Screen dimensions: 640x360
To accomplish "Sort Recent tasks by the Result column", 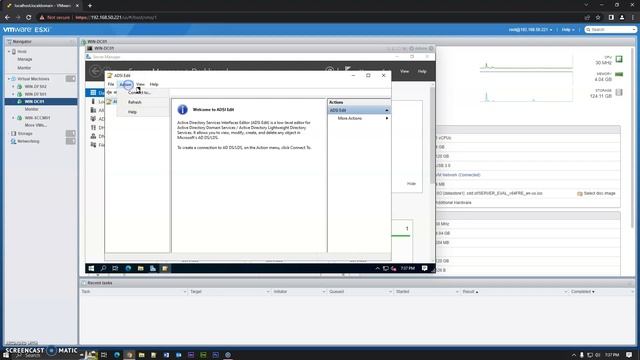I will click(469, 292).
